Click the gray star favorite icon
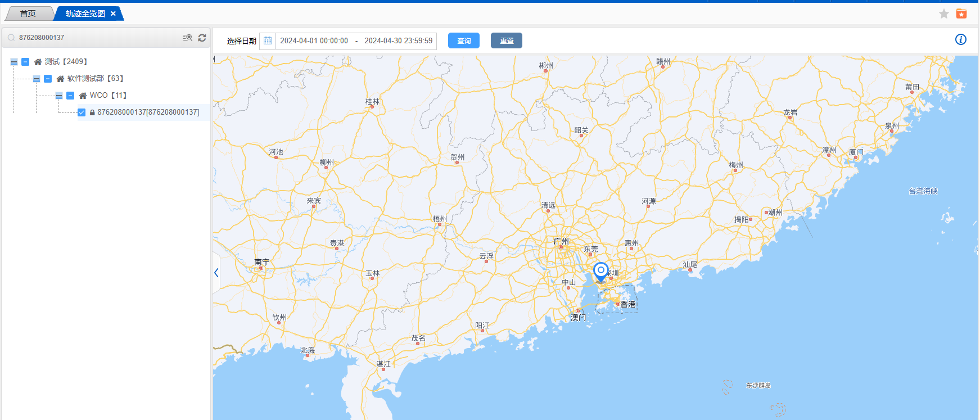980x420 pixels. [944, 13]
